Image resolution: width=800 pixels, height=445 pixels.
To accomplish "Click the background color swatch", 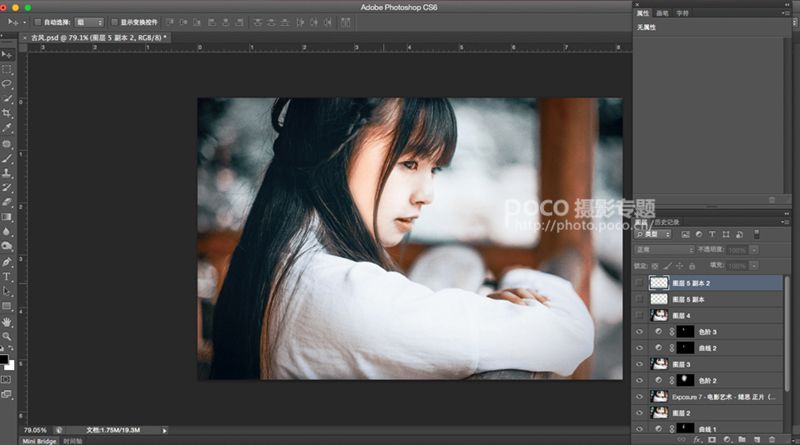I will (10, 365).
